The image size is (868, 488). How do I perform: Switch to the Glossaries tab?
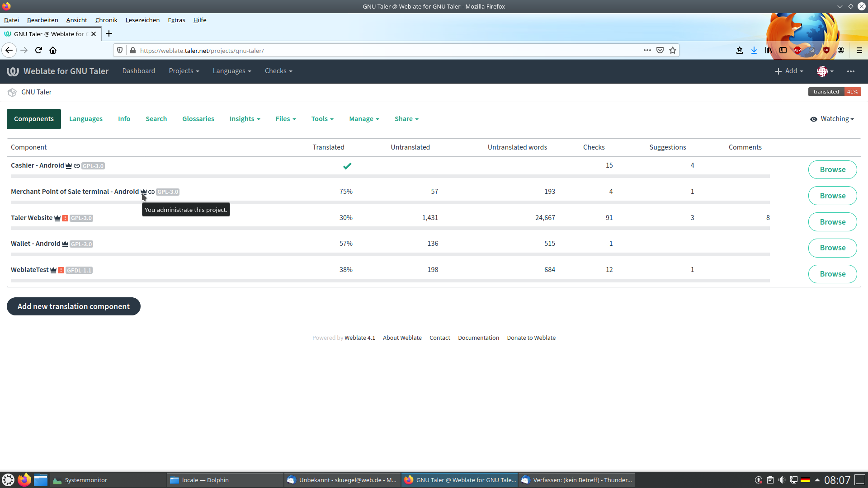click(198, 119)
